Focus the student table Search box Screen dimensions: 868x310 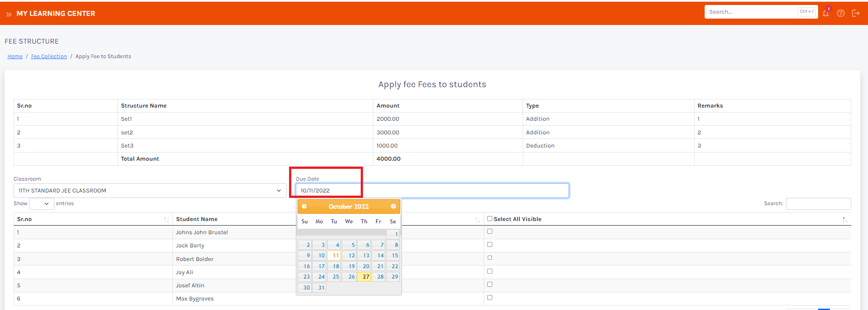click(818, 204)
